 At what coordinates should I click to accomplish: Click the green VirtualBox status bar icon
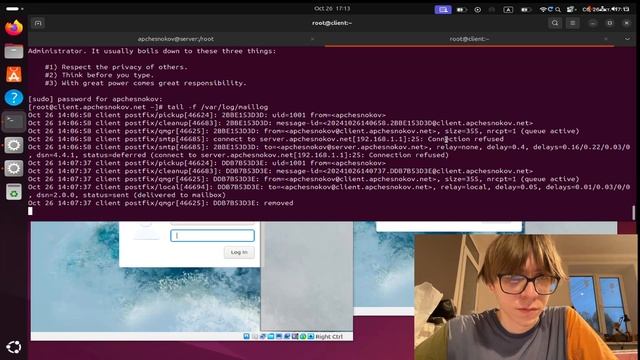coord(303,336)
